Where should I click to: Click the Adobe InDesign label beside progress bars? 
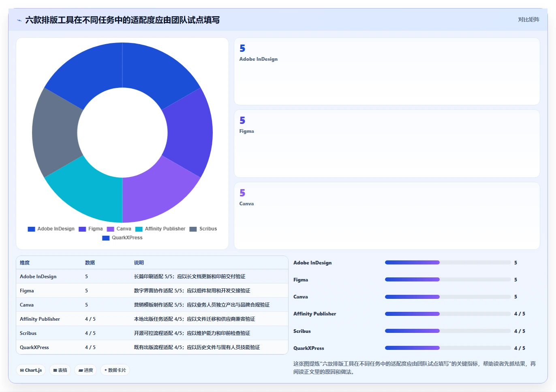pos(312,263)
